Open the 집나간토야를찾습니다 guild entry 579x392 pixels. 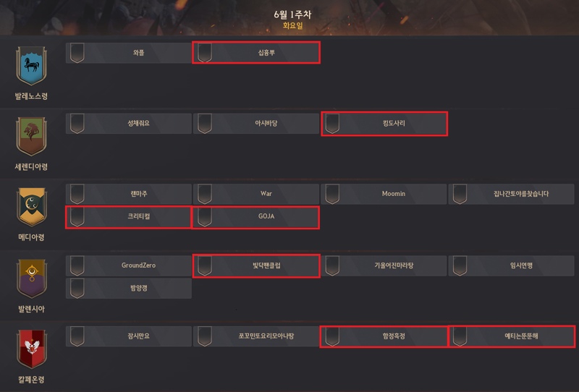[512, 194]
